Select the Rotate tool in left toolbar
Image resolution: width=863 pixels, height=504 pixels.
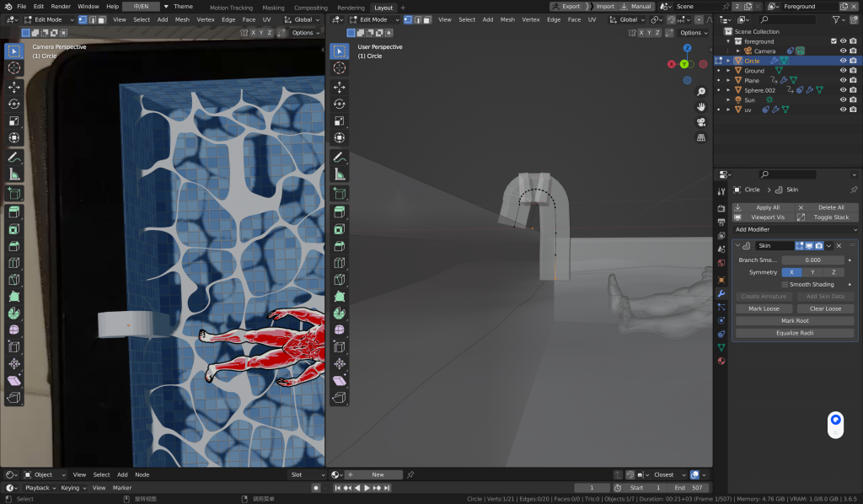coord(14,104)
